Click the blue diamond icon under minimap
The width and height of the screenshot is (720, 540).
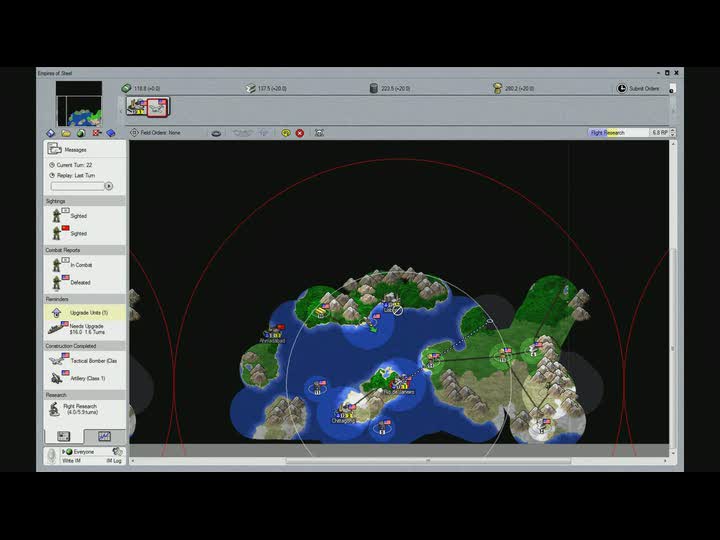[x=51, y=133]
